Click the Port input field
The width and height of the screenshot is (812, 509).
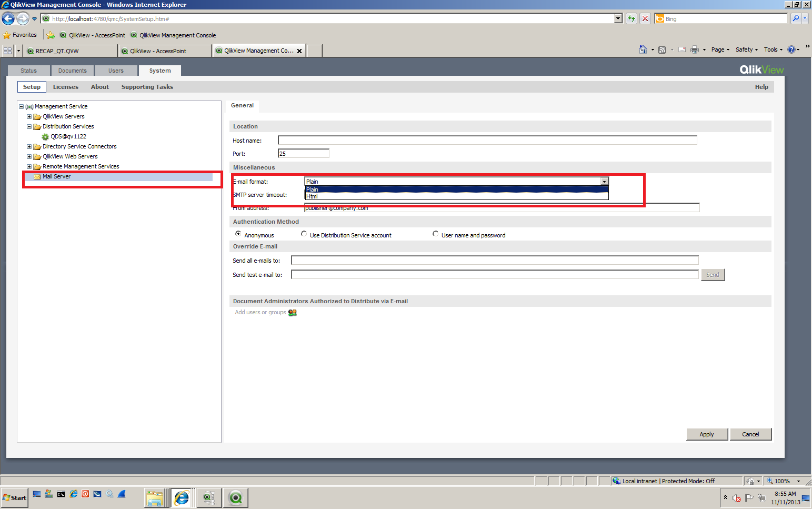tap(304, 154)
